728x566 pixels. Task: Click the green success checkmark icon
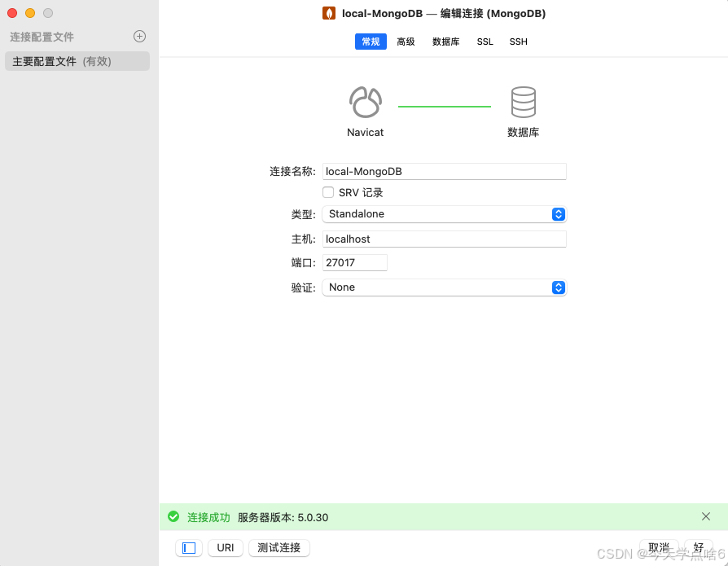pos(173,517)
